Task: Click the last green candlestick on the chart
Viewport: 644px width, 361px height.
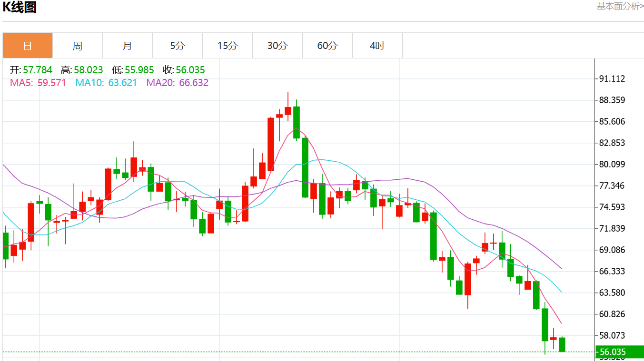Action: point(562,344)
